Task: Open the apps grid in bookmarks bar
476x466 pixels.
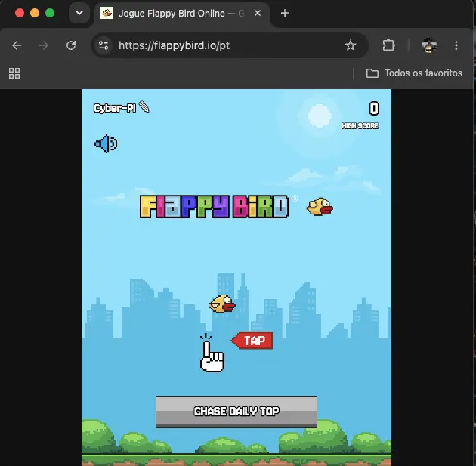Action: (14, 73)
